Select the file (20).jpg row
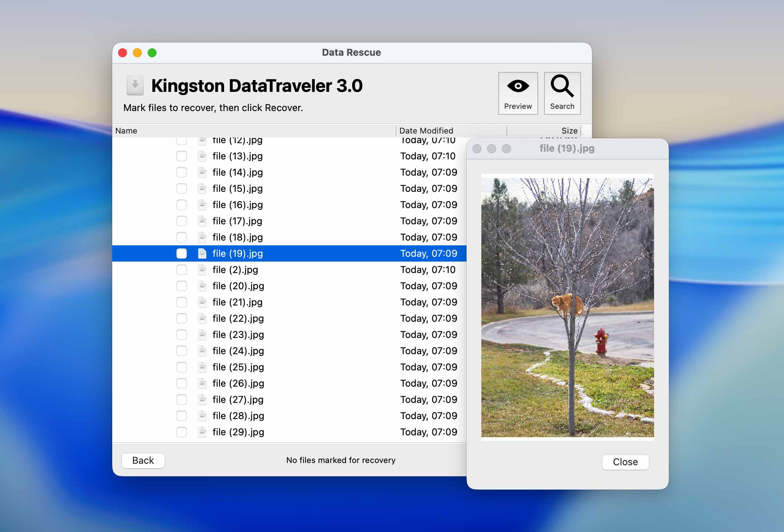784x532 pixels. click(238, 286)
